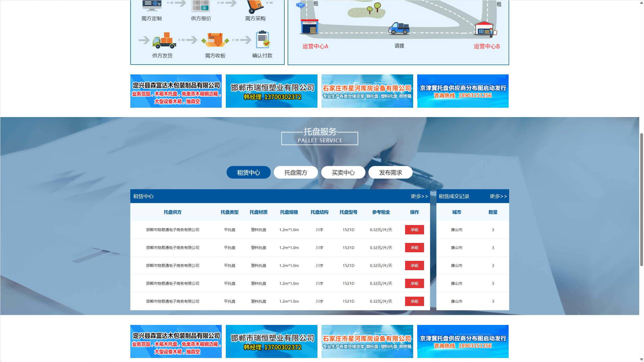This screenshot has height=362, width=644.
Task: Click the scrollbar down arrow
Action: 641,359
